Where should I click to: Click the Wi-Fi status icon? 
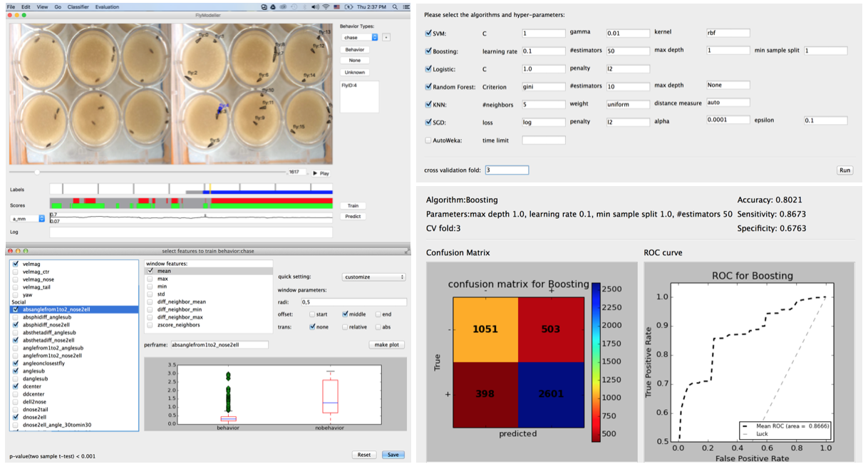[326, 6]
